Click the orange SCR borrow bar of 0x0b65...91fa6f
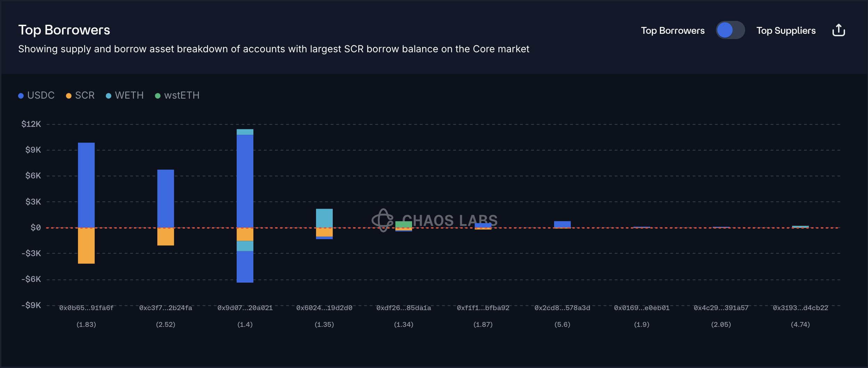868x368 pixels. click(x=86, y=246)
